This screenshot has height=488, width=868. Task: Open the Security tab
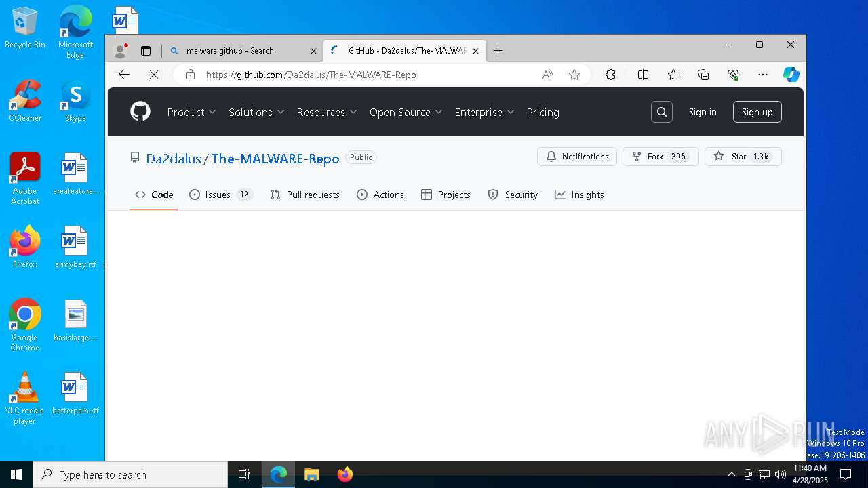pos(513,195)
